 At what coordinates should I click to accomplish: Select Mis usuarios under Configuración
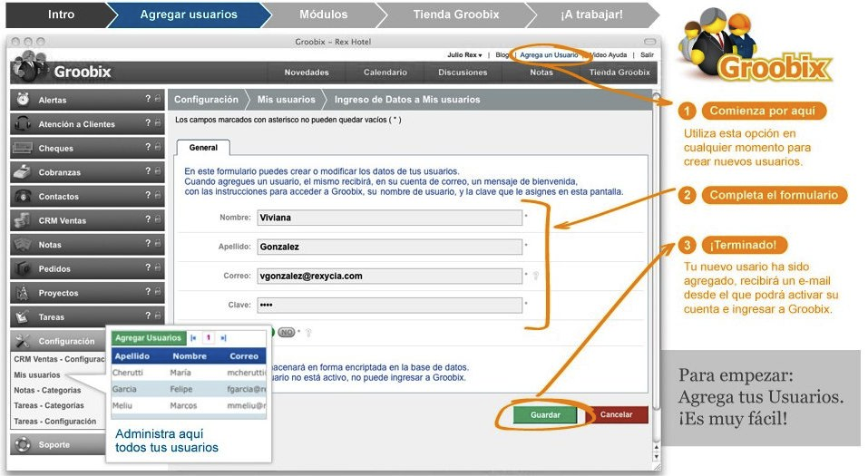37,374
